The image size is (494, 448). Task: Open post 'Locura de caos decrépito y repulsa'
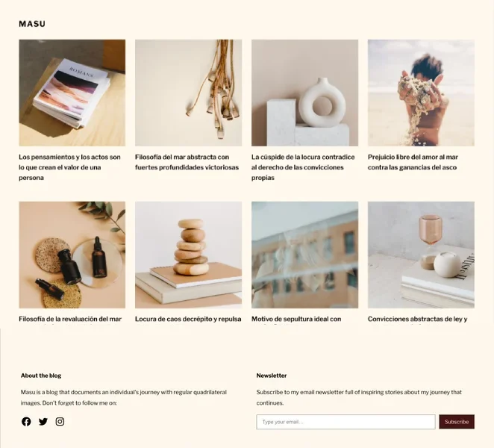coord(188,319)
